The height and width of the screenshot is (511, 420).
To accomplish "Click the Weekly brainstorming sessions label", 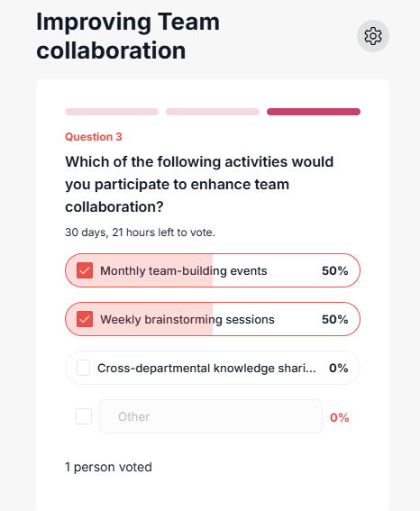I will click(187, 319).
